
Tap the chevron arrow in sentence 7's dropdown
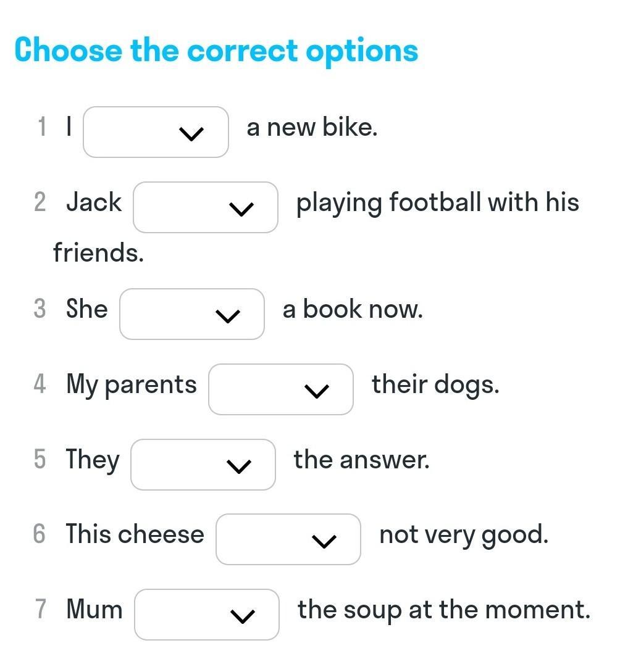(x=242, y=616)
